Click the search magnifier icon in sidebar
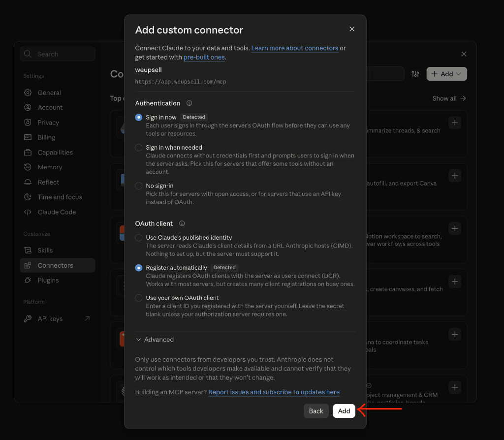The height and width of the screenshot is (440, 504). click(28, 54)
